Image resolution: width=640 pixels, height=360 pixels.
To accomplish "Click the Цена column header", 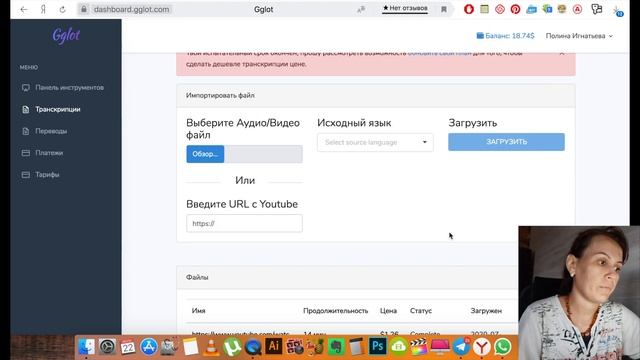I will [388, 311].
